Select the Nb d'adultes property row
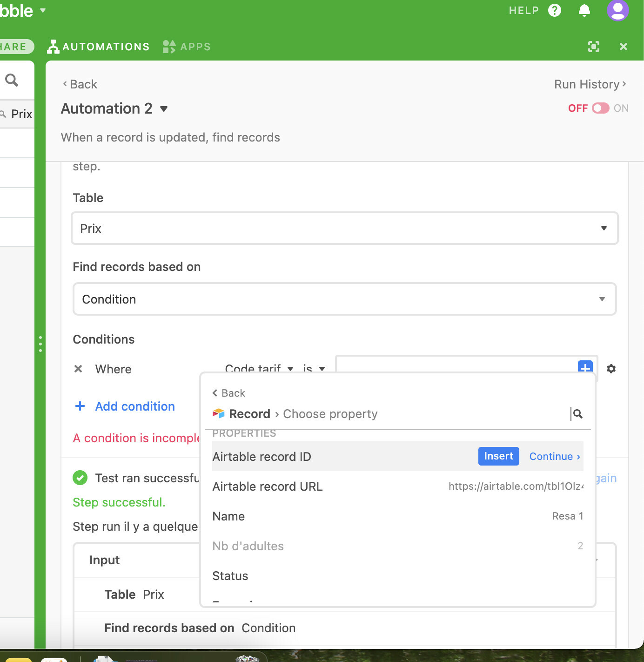 coord(398,546)
